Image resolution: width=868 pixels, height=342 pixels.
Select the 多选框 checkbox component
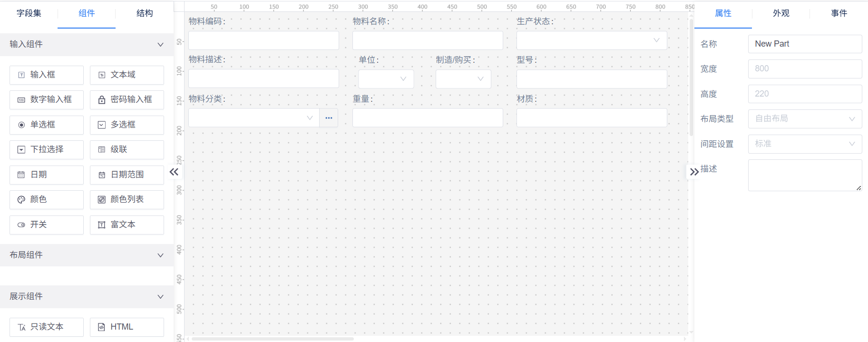click(x=127, y=125)
